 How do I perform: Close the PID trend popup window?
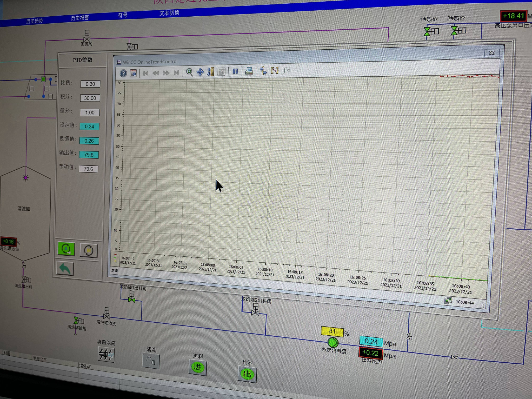(x=492, y=53)
